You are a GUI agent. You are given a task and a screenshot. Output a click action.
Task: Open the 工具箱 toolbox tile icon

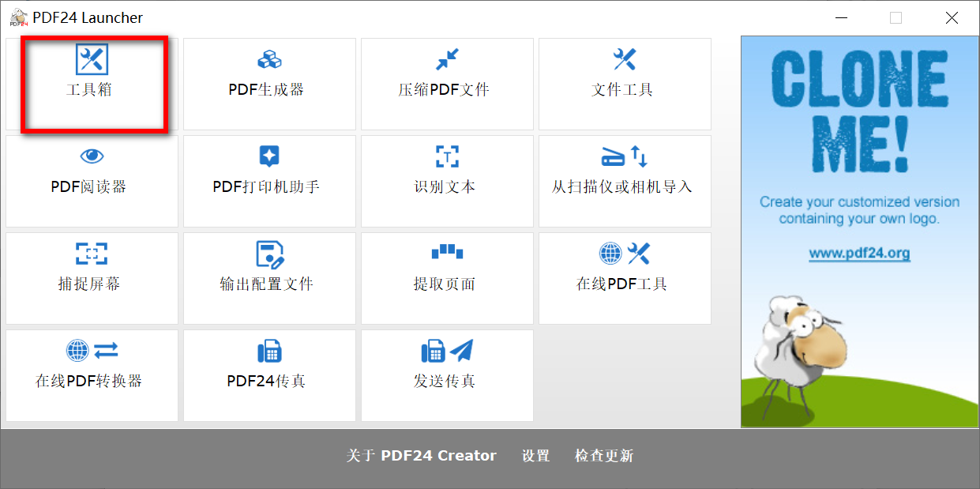point(92,58)
